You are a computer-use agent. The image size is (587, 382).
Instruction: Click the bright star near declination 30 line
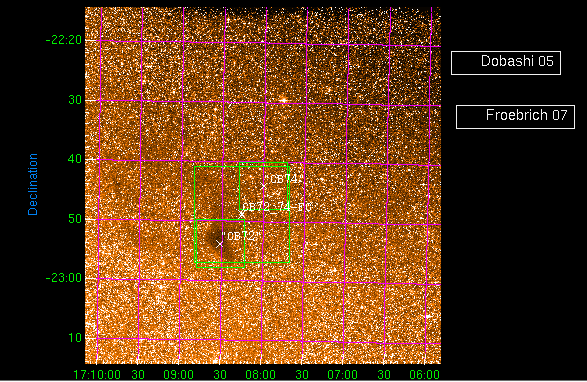[x=283, y=100]
